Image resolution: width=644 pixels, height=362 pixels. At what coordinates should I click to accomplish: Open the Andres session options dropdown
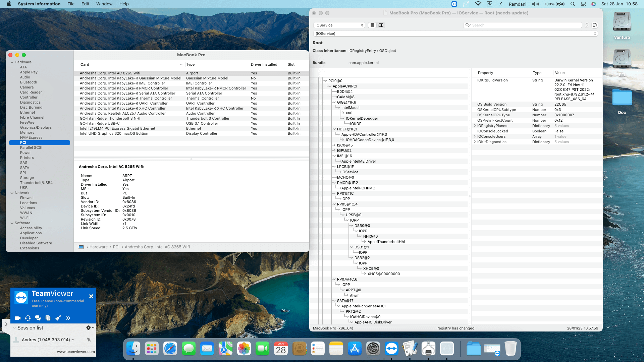73,340
